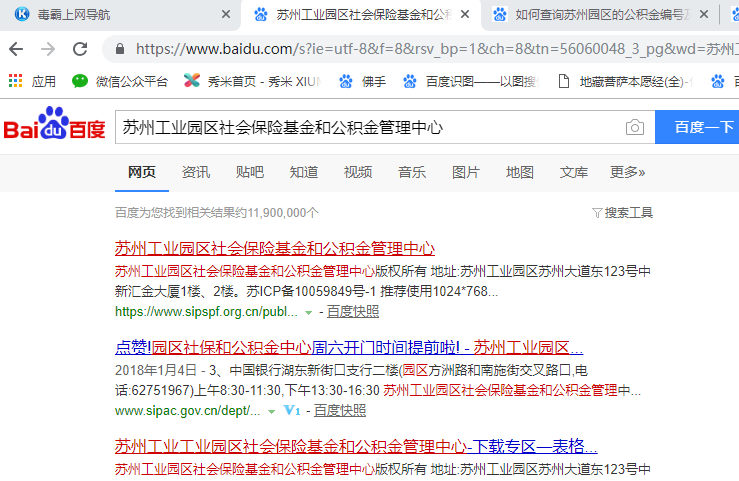739x481 pixels.
Task: Close the 如何查询苏州园区的公积金编号 tab
Action: coord(704,15)
